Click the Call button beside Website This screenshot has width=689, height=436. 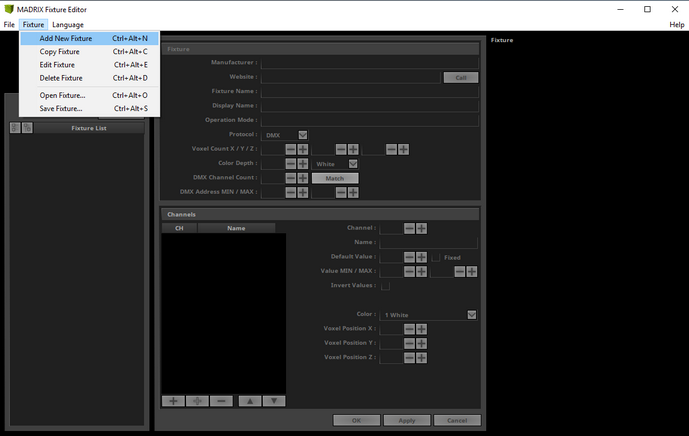(461, 78)
